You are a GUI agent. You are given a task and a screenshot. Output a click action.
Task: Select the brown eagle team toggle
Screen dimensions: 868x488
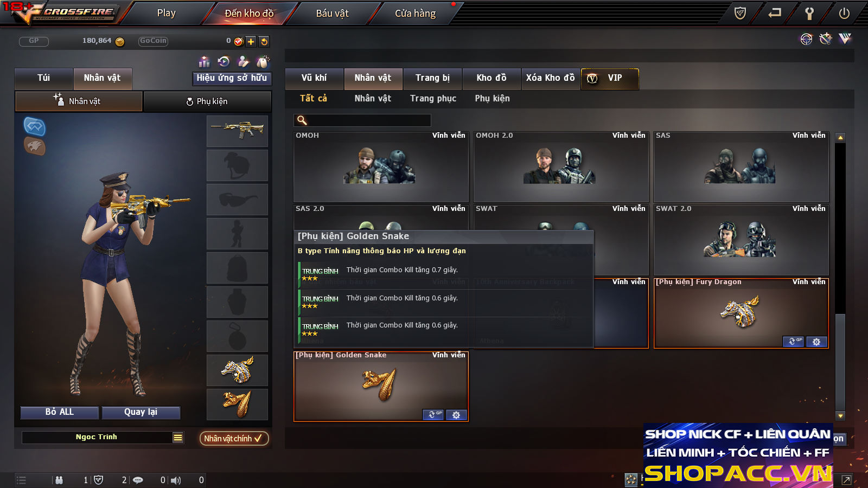(x=35, y=146)
